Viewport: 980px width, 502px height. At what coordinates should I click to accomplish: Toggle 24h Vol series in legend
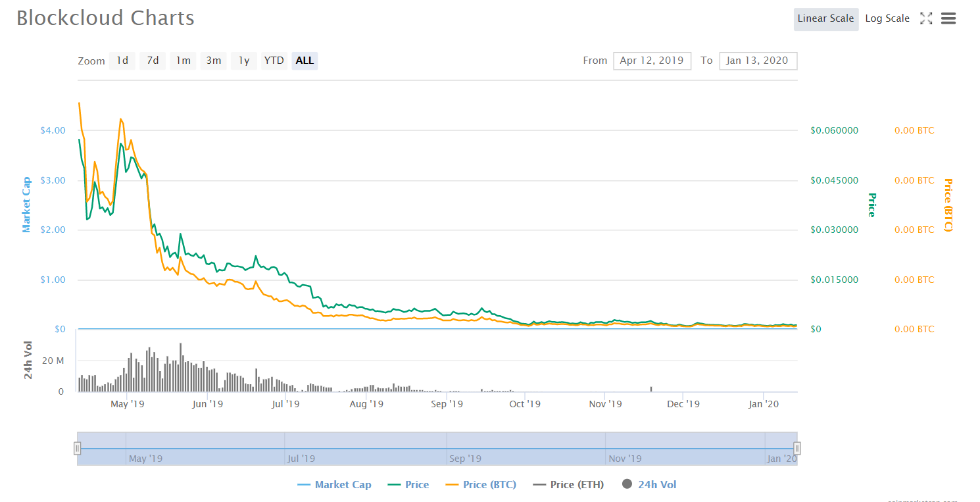click(x=649, y=485)
